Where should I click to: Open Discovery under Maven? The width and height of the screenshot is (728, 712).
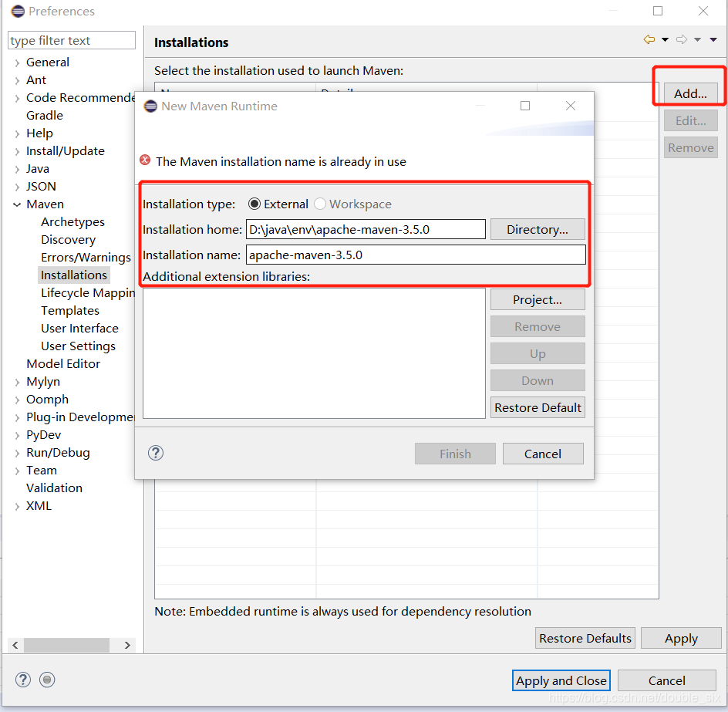tap(68, 240)
